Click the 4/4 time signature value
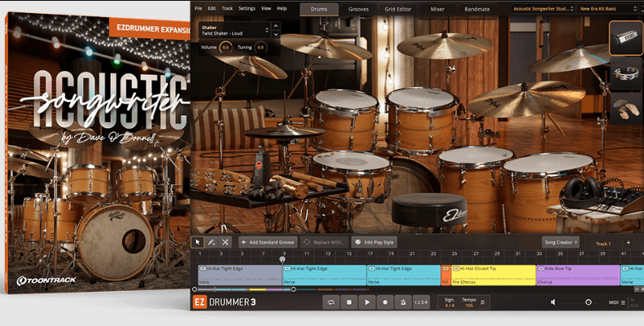 point(449,306)
